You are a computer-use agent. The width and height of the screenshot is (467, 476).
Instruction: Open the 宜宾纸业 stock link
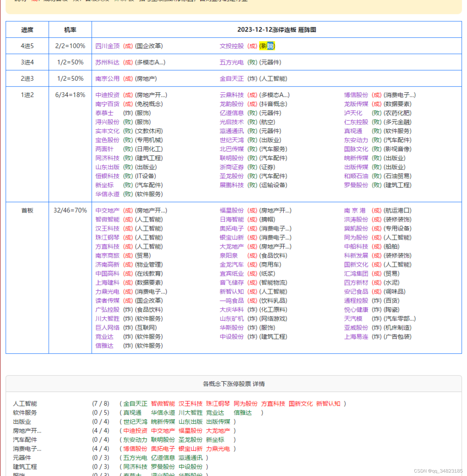(232, 274)
